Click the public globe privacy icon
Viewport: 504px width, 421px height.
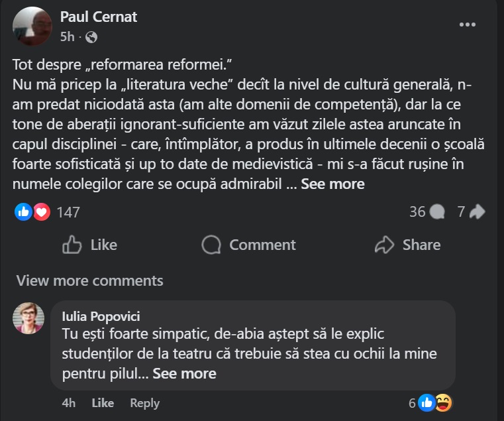tap(91, 37)
